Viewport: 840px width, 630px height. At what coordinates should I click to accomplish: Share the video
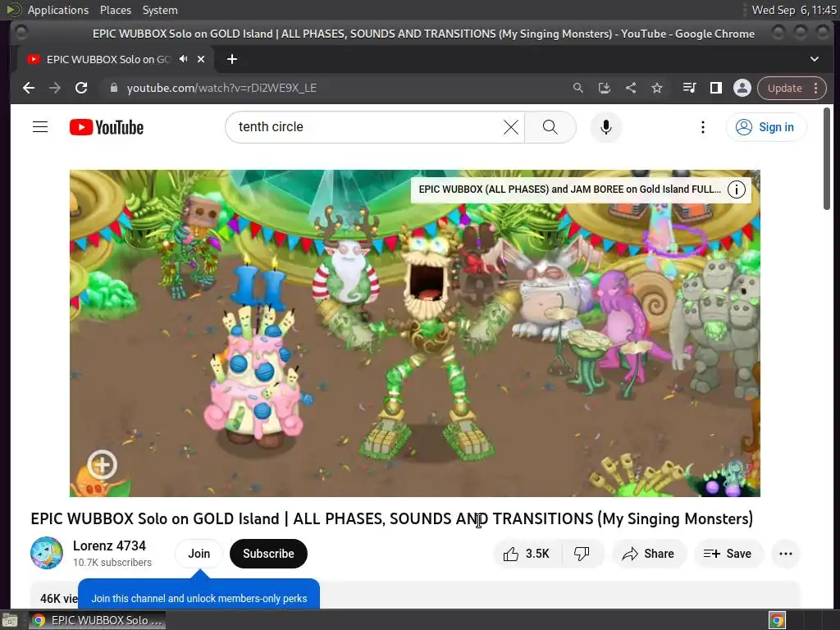click(648, 554)
